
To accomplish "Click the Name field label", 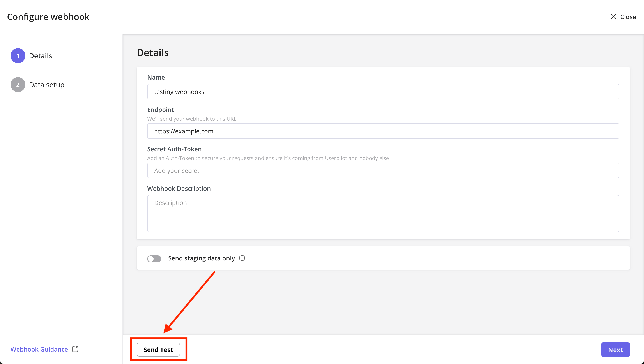I will coord(156,77).
